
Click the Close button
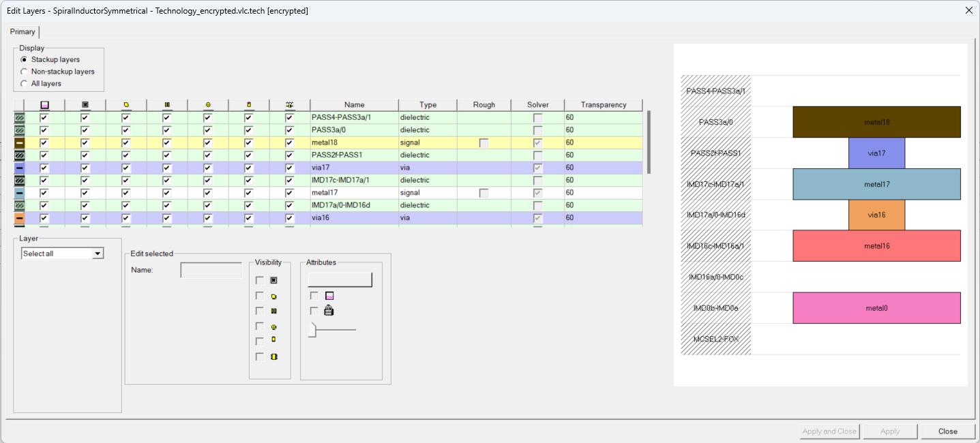point(947,431)
